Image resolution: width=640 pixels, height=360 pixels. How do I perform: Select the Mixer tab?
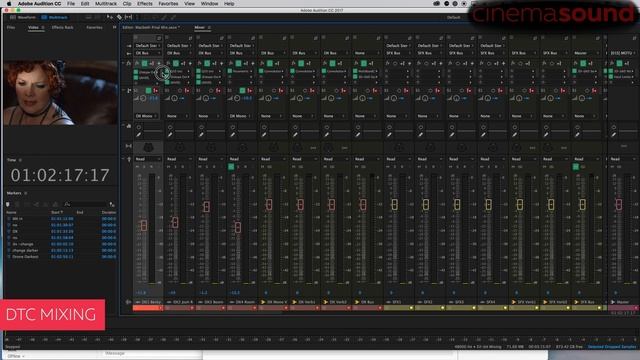(199, 27)
